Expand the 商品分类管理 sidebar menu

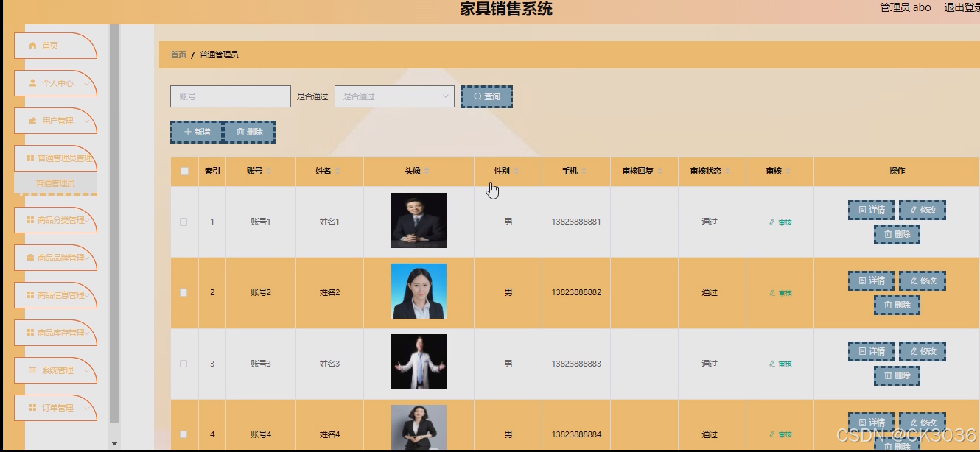click(x=55, y=220)
